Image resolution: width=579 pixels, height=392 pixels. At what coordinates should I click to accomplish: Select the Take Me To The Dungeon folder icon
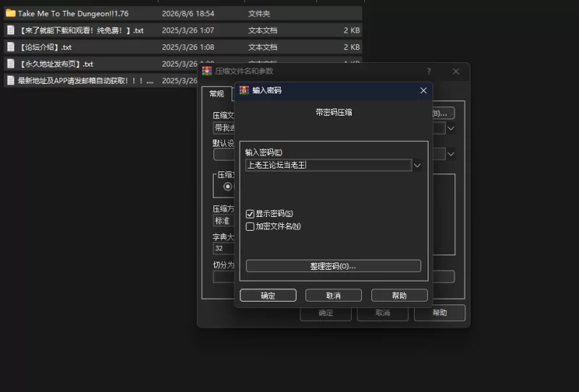pyautogui.click(x=11, y=14)
